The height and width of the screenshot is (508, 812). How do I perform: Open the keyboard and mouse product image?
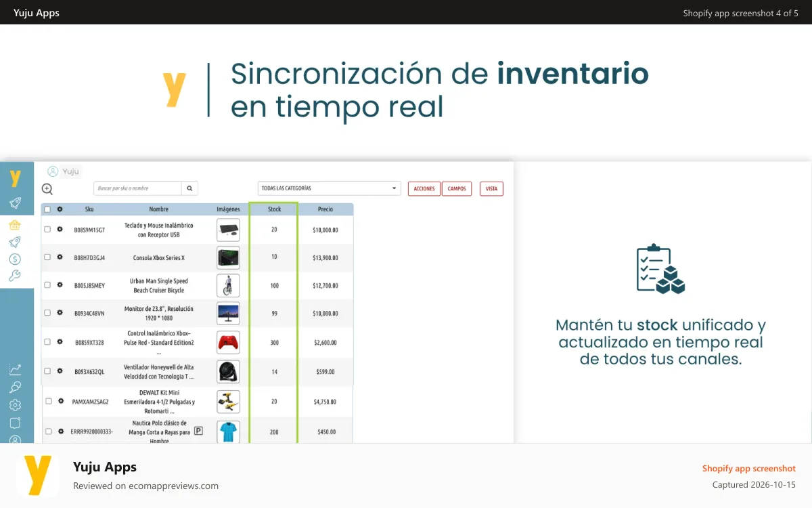tap(228, 230)
